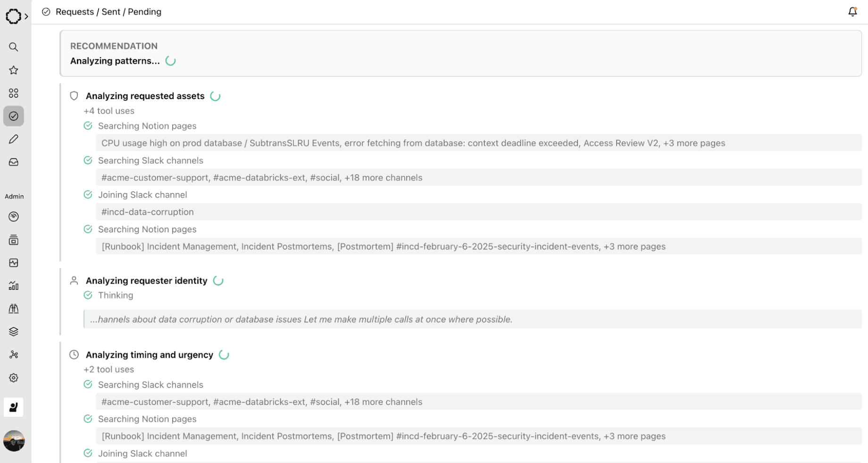Image resolution: width=868 pixels, height=463 pixels.
Task: Open the user avatar at sidebar bottom
Action: [x=14, y=441]
